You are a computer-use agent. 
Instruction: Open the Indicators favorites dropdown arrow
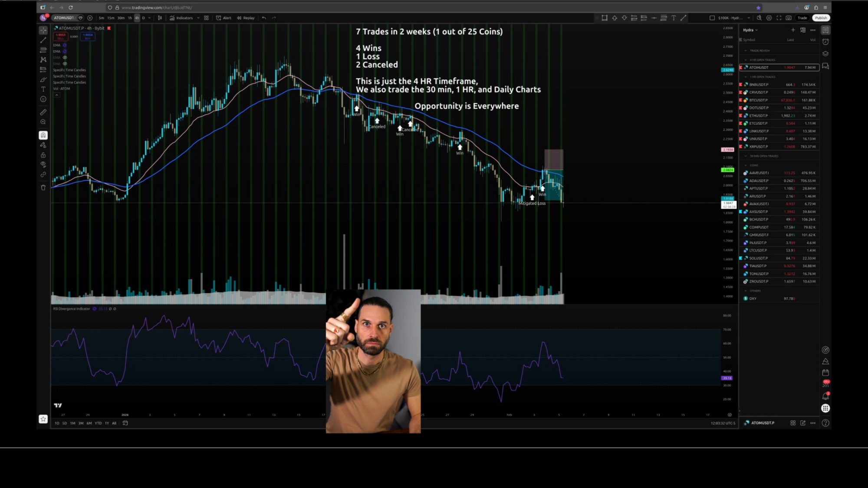pyautogui.click(x=198, y=18)
